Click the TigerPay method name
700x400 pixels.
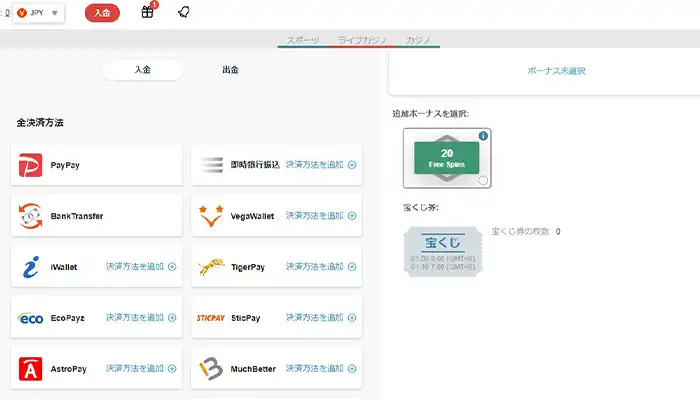(248, 267)
